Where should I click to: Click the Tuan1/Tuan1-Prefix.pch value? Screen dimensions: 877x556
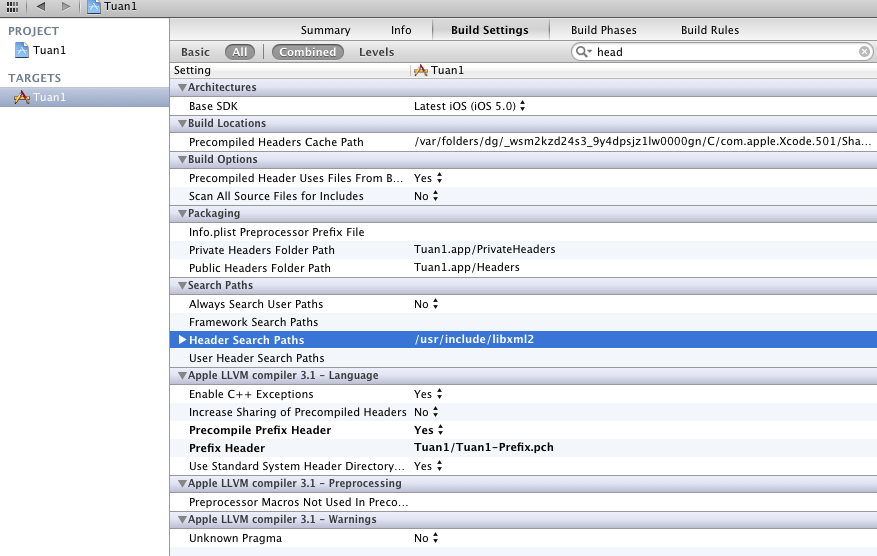pyautogui.click(x=484, y=447)
